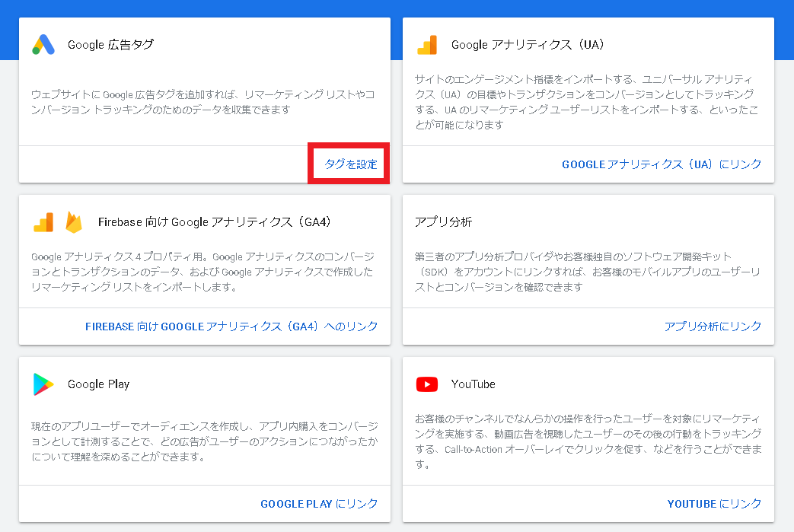Open YOUTUBE にリンク
794x532 pixels.
click(x=715, y=504)
